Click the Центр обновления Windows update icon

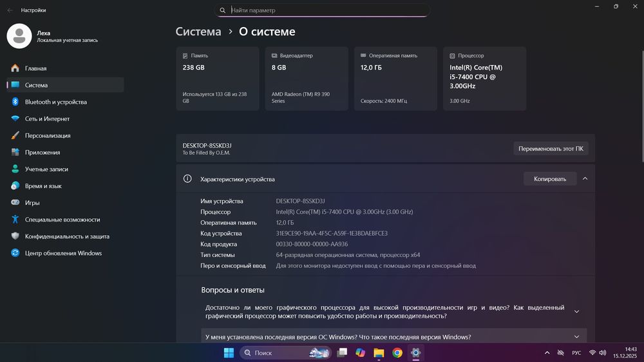[15, 253]
